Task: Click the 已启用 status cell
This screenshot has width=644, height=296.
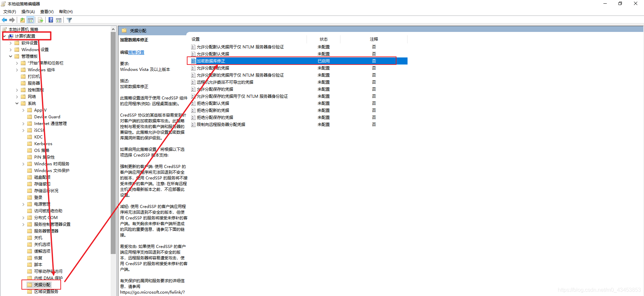Action: [324, 61]
